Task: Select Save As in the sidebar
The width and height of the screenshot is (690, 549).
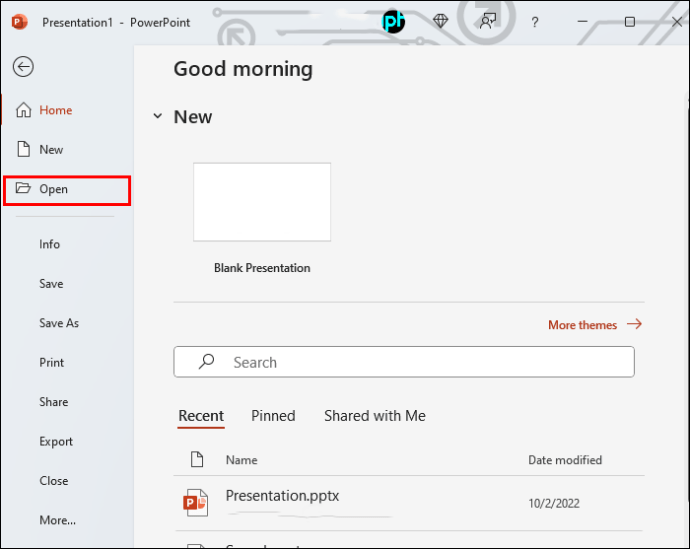Action: coord(59,323)
